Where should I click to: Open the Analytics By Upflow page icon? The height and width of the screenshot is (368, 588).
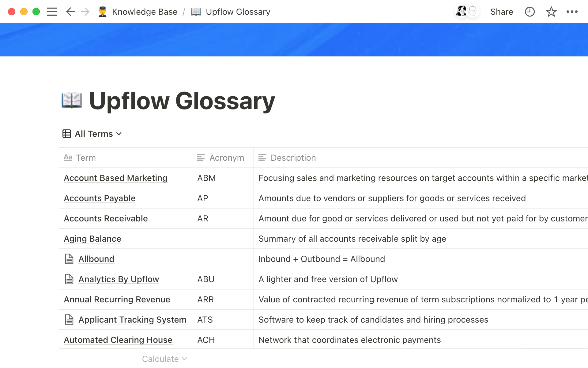click(x=69, y=279)
